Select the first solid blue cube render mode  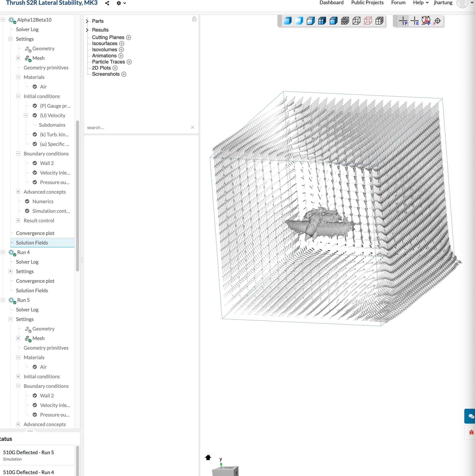tap(287, 21)
